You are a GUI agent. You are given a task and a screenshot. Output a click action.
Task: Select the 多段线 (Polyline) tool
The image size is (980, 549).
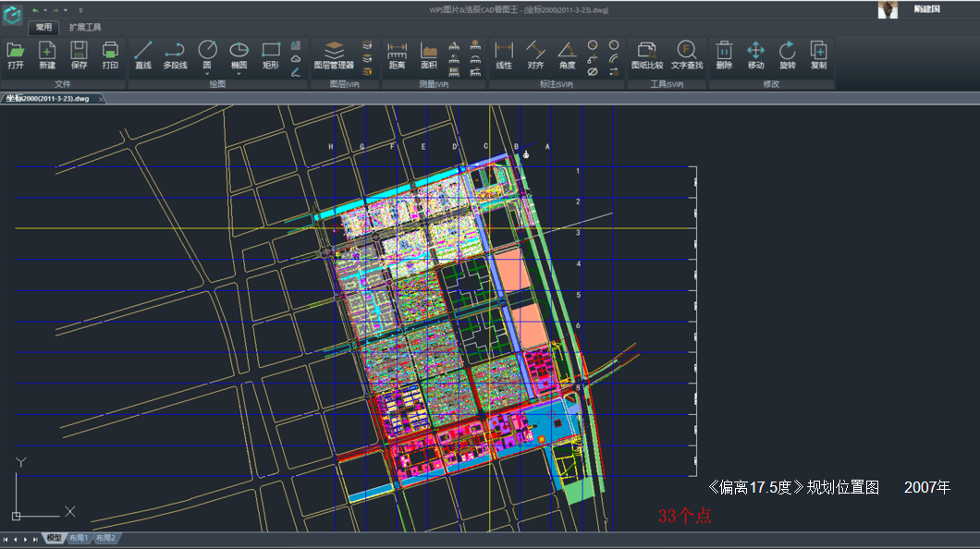175,55
